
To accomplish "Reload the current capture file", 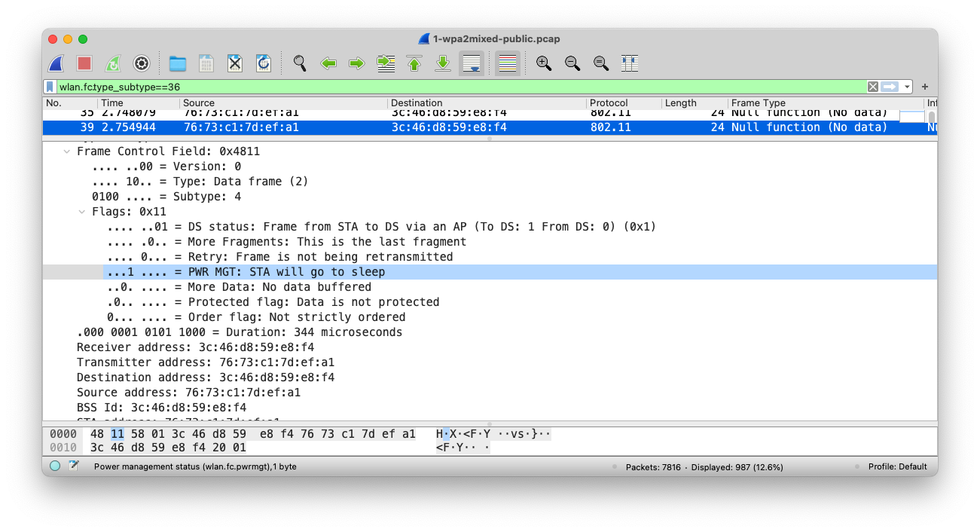I will click(264, 63).
